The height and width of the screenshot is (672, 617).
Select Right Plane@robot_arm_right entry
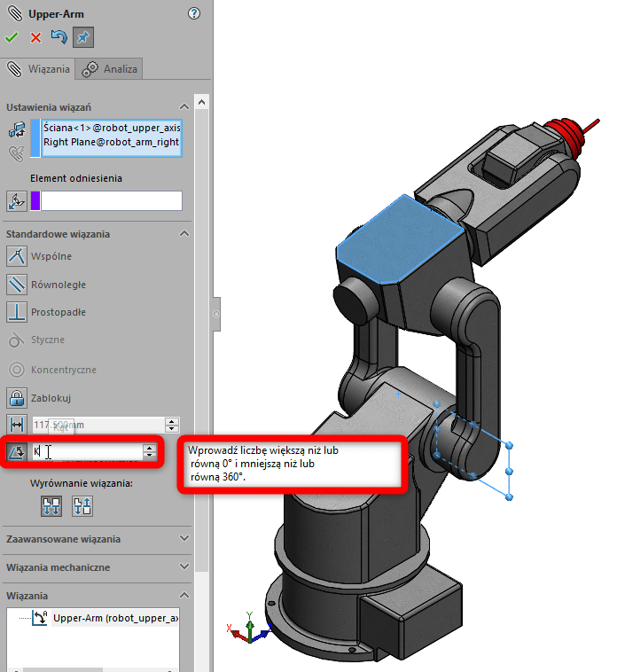111,142
